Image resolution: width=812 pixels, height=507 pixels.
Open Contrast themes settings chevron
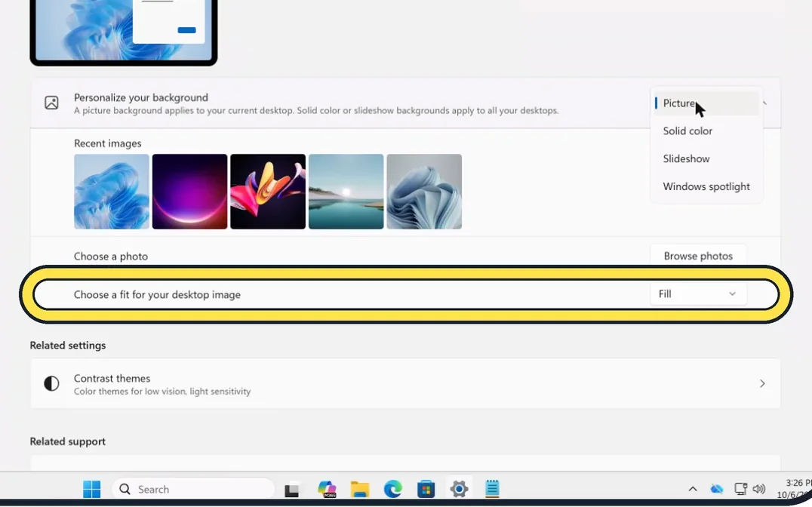click(762, 384)
